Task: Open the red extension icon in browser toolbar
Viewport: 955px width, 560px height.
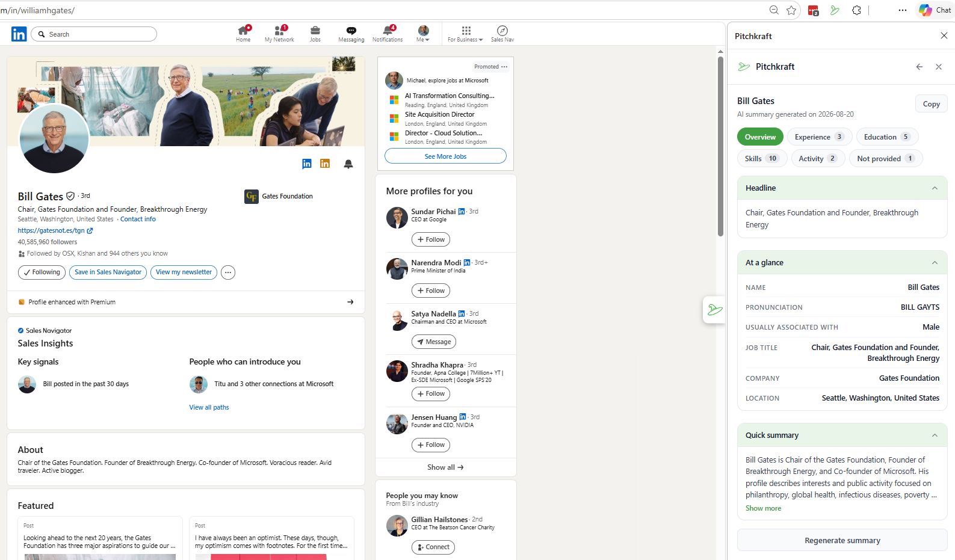Action: [813, 10]
